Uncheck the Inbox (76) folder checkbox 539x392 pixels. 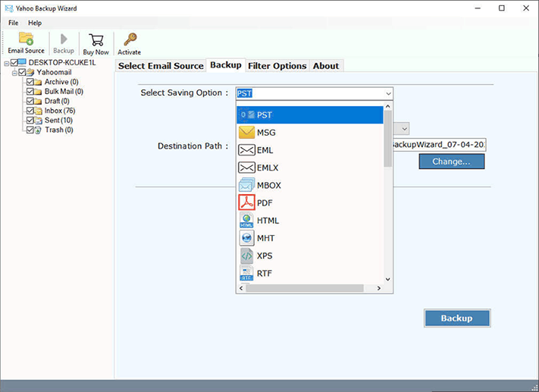[x=30, y=111]
